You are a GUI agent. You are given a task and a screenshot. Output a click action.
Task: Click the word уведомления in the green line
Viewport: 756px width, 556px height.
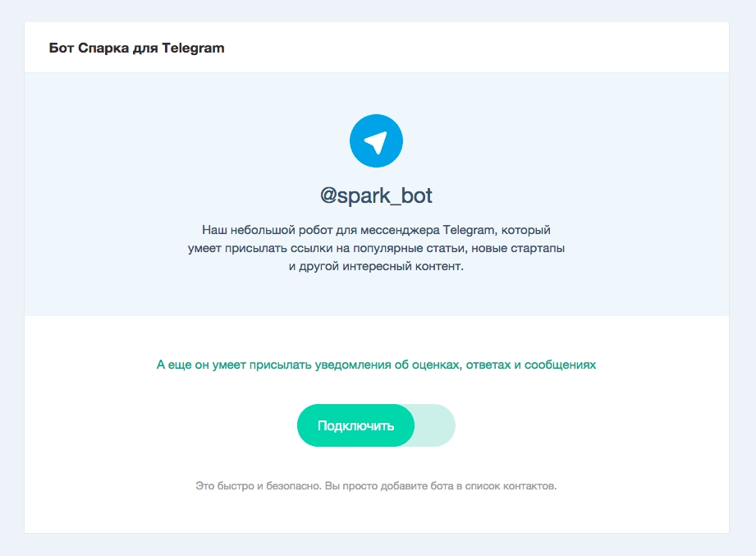pyautogui.click(x=354, y=365)
